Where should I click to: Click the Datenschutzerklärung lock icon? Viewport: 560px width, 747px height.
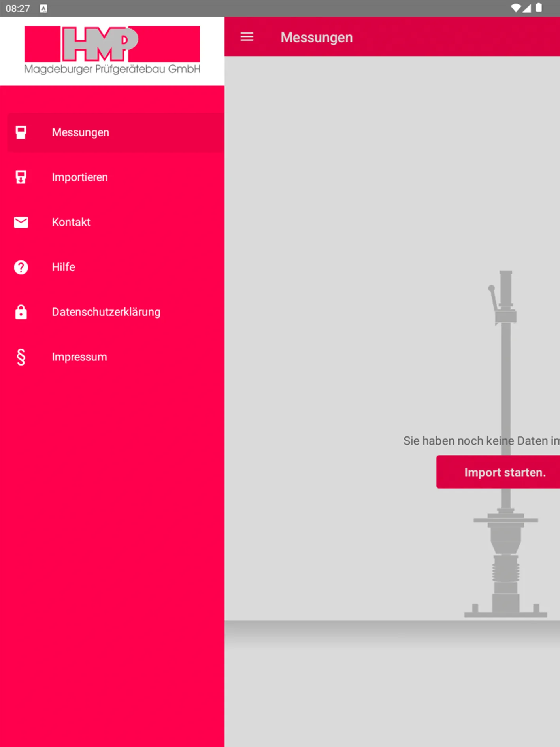point(21,312)
